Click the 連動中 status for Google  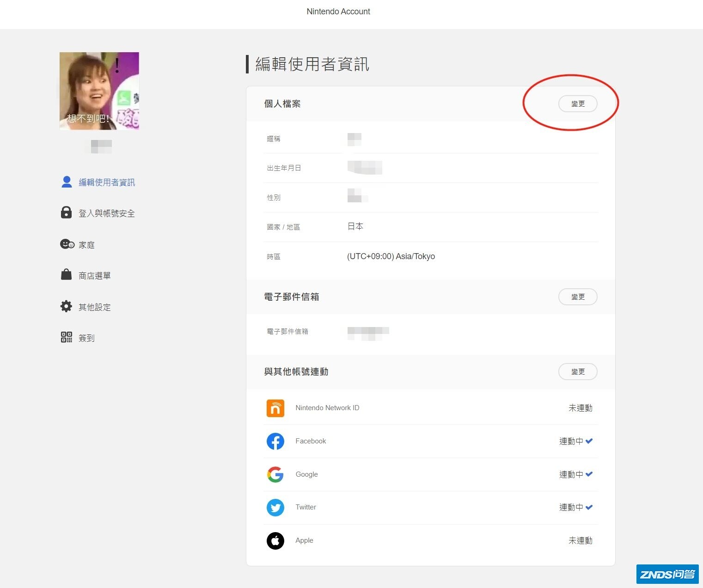pos(571,474)
